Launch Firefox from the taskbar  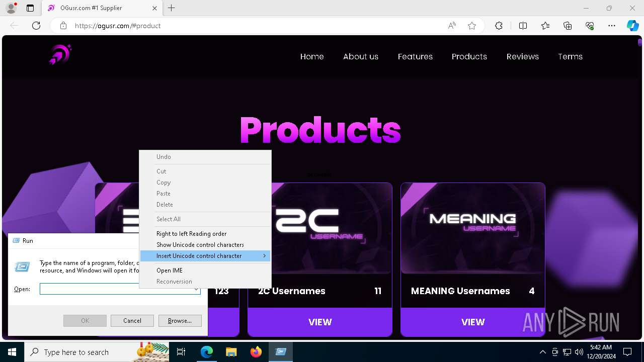coord(256,352)
